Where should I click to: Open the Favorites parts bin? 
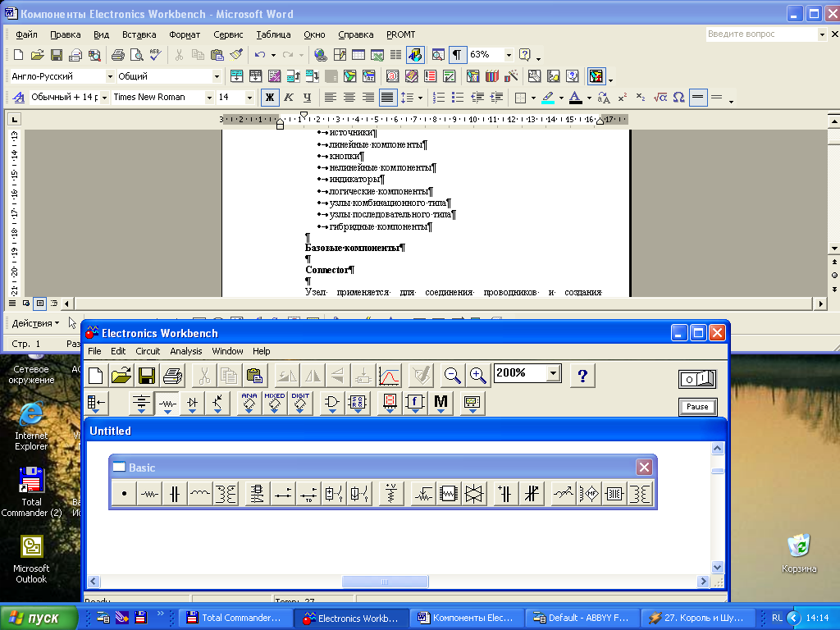[x=97, y=404]
